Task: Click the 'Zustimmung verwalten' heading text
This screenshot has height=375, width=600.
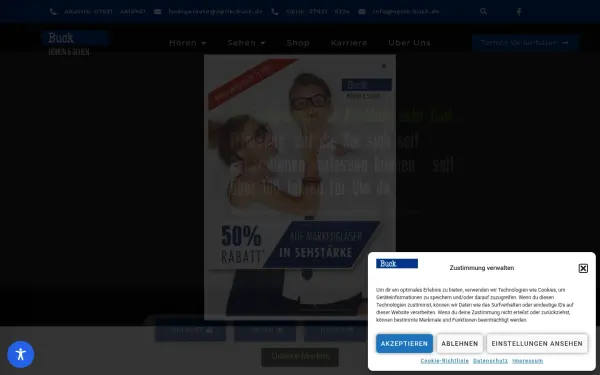Action: [482, 268]
